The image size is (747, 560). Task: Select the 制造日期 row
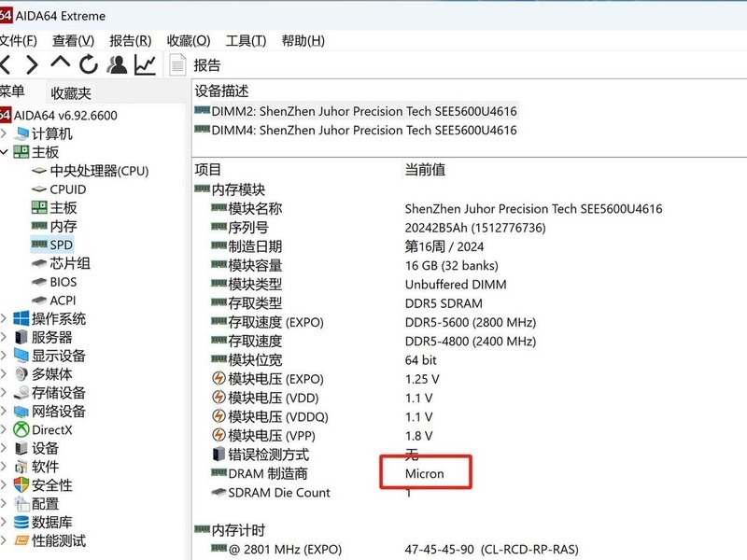tap(347, 246)
